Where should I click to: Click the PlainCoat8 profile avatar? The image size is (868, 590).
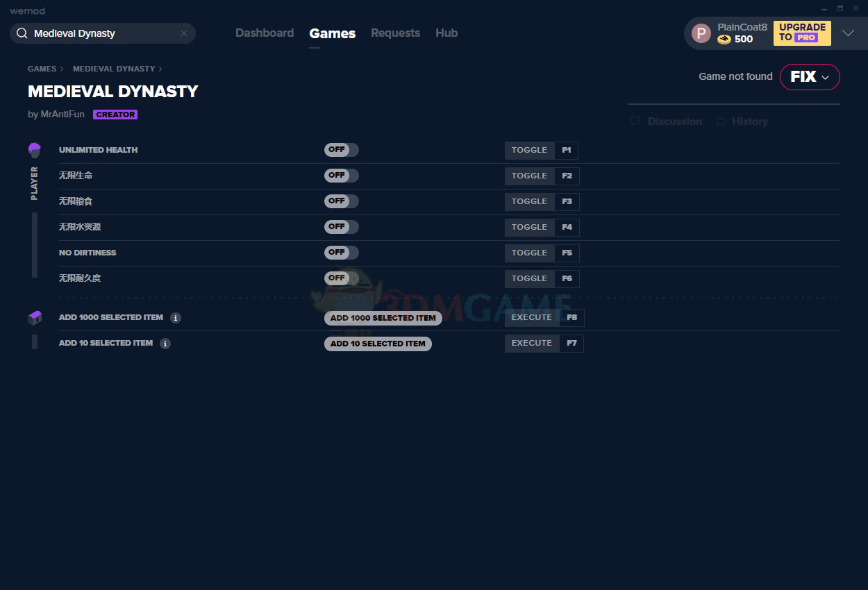[x=701, y=33]
